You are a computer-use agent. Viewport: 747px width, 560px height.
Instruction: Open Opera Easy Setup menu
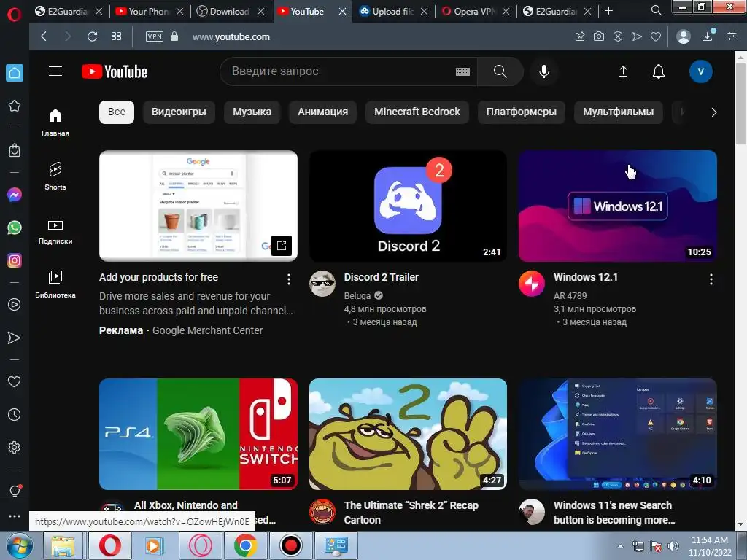732,36
